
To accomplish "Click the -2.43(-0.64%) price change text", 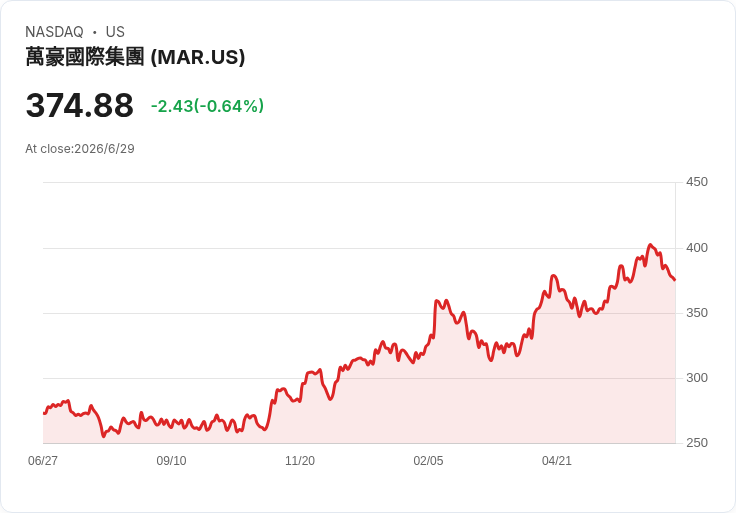I will point(207,106).
